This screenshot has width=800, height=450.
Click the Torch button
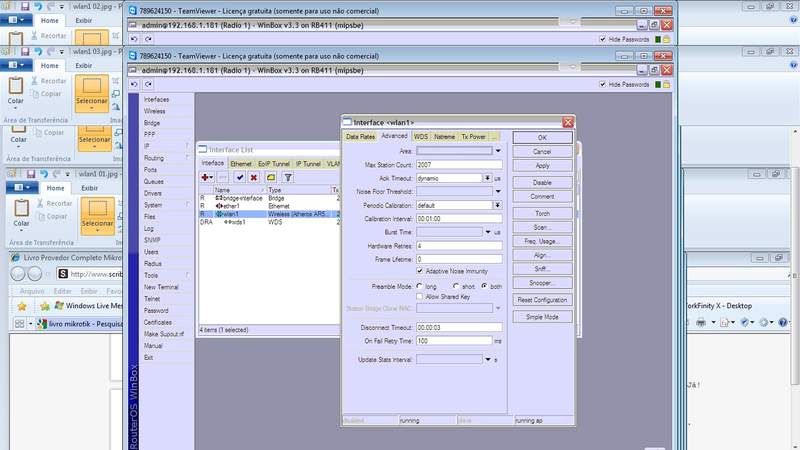pos(542,213)
